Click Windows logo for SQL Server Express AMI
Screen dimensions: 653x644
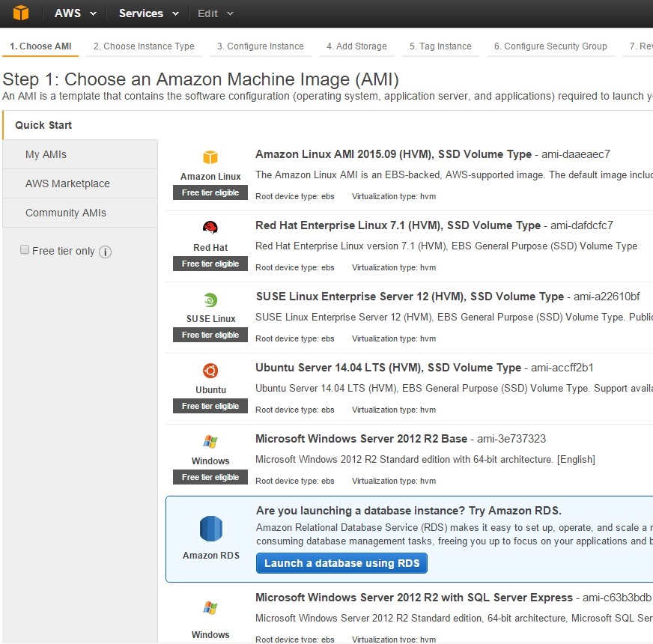[210, 608]
